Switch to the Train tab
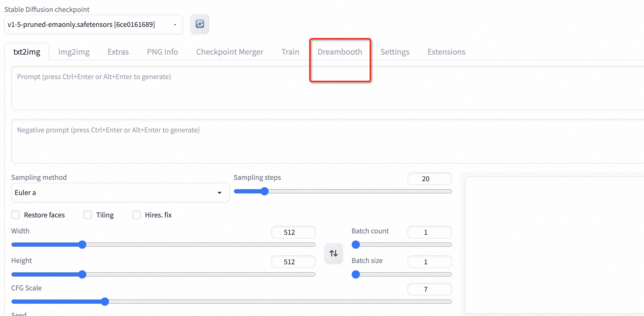 (290, 52)
